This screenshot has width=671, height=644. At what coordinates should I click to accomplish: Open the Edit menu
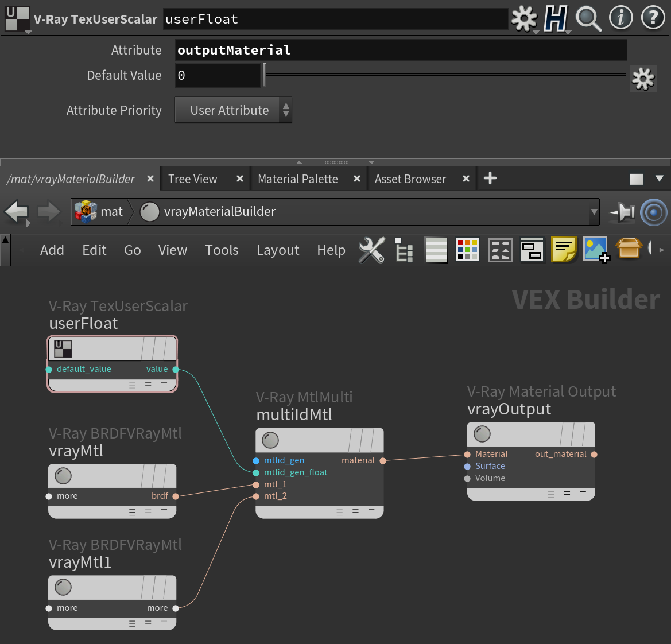point(94,250)
